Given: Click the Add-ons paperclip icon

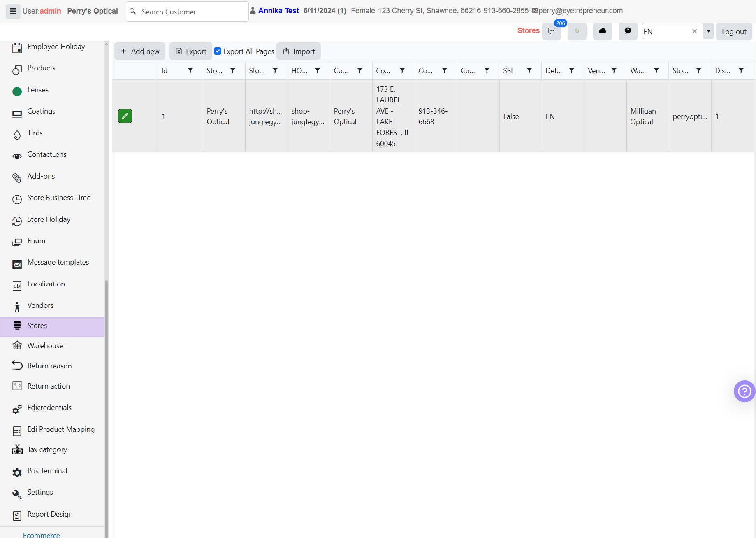Looking at the screenshot, I should [x=17, y=178].
